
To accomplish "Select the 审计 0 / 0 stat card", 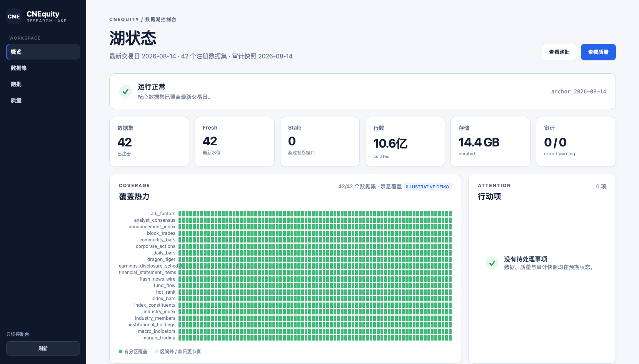I will [576, 141].
